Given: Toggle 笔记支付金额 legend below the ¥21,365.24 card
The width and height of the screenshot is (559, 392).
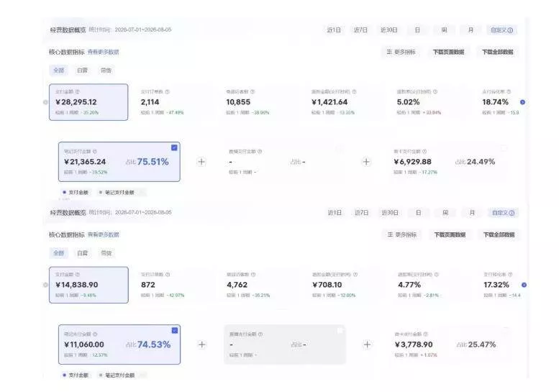Looking at the screenshot, I should click(x=117, y=193).
